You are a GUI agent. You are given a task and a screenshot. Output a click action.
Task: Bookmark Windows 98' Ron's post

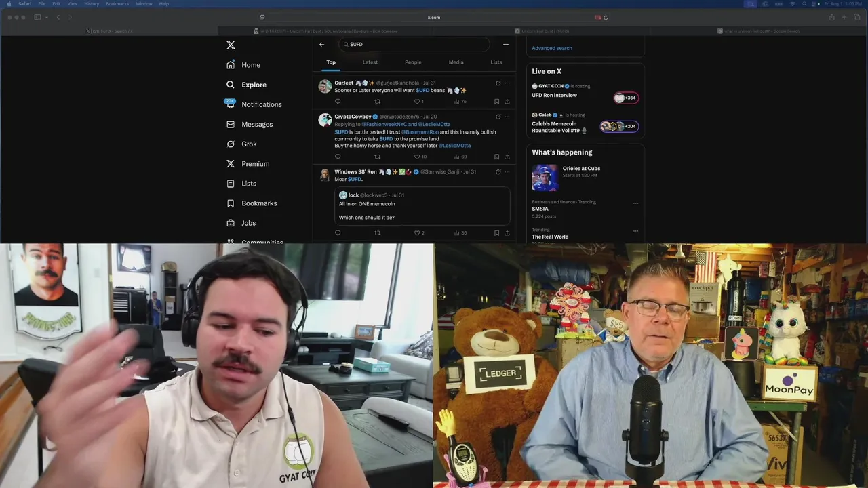point(496,233)
